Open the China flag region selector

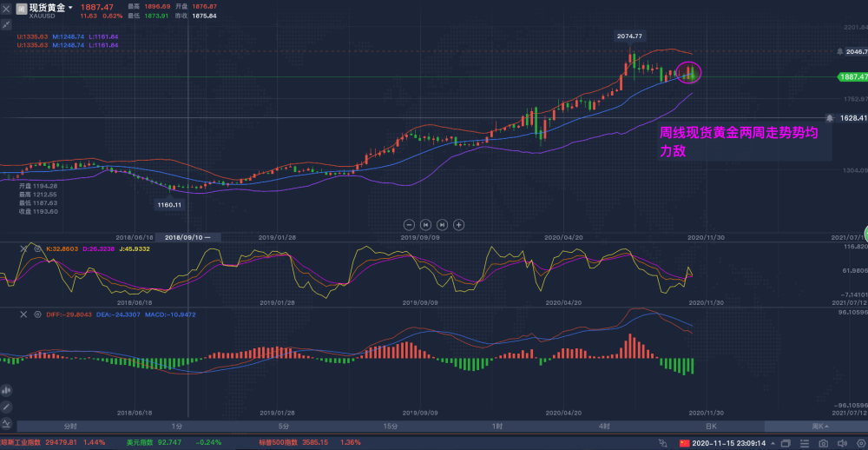point(685,443)
